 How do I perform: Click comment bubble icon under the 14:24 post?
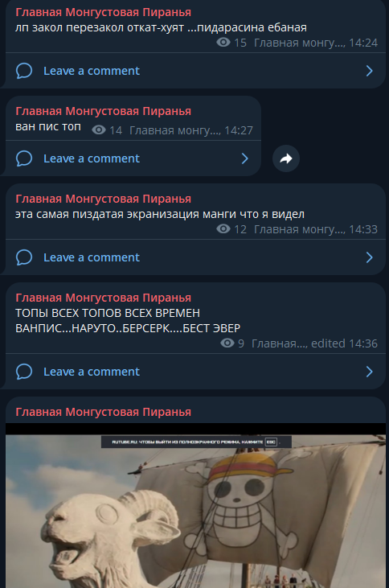[x=24, y=71]
